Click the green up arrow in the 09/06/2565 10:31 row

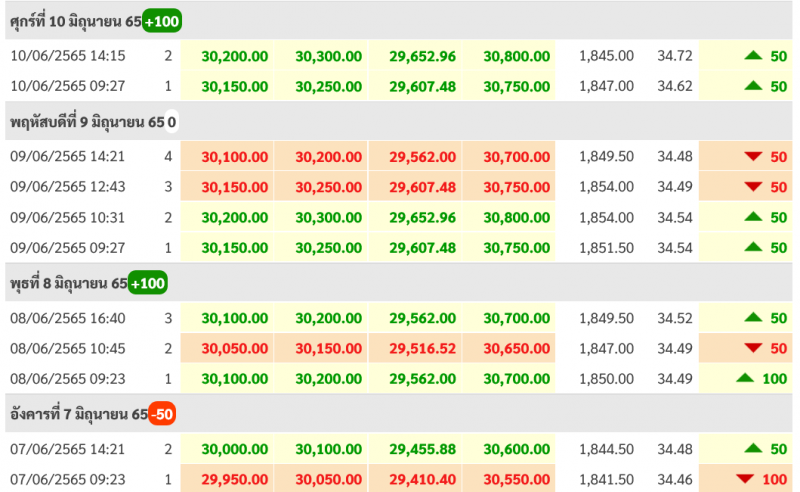(754, 217)
